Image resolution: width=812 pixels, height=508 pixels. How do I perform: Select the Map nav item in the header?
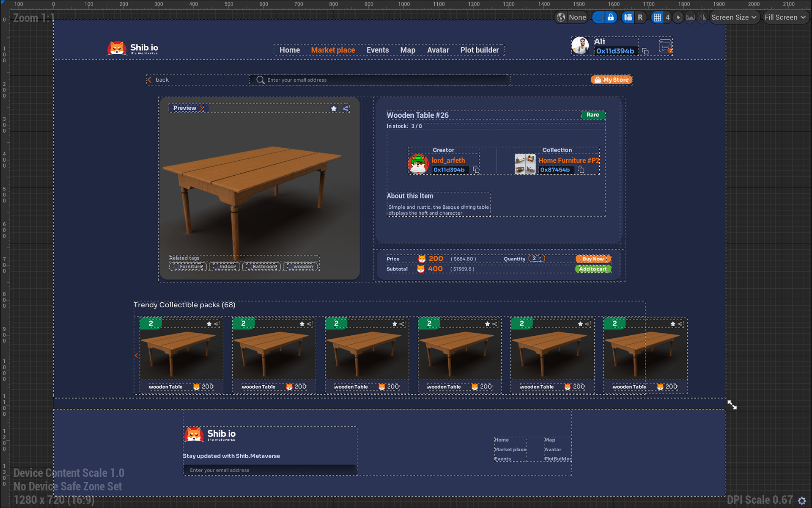point(408,50)
